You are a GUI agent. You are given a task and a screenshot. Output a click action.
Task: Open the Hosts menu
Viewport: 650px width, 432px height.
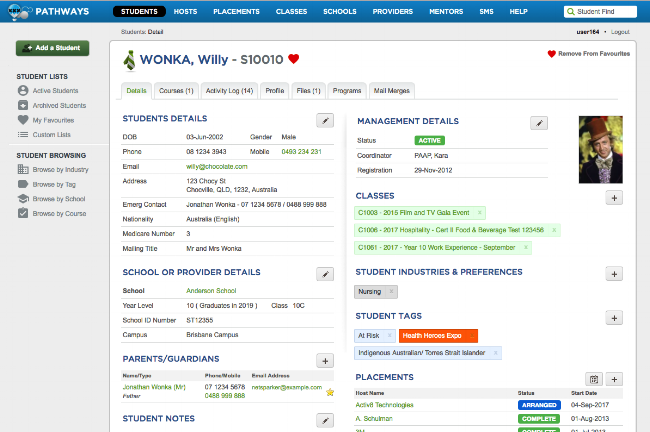[185, 12]
